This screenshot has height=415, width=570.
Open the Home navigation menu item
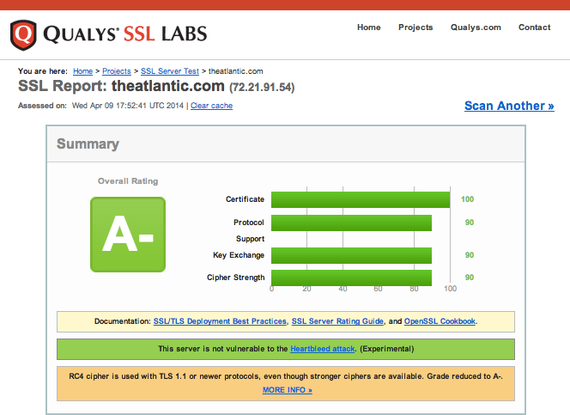click(369, 27)
